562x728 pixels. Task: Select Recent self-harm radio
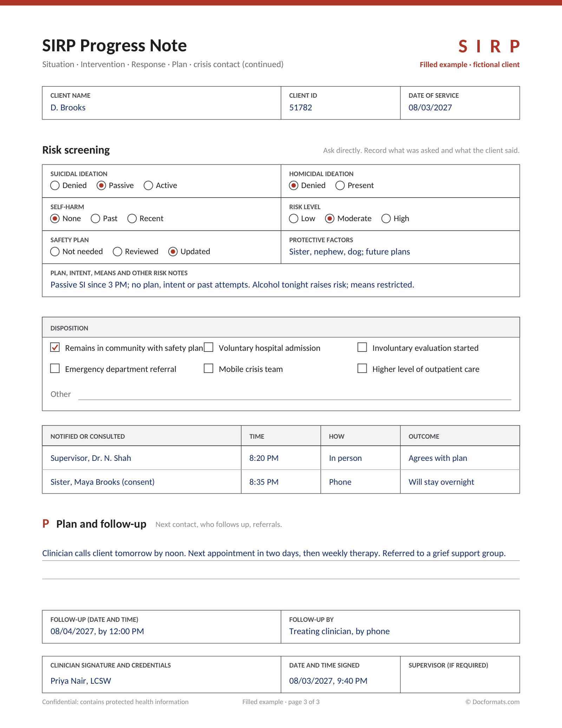click(132, 218)
